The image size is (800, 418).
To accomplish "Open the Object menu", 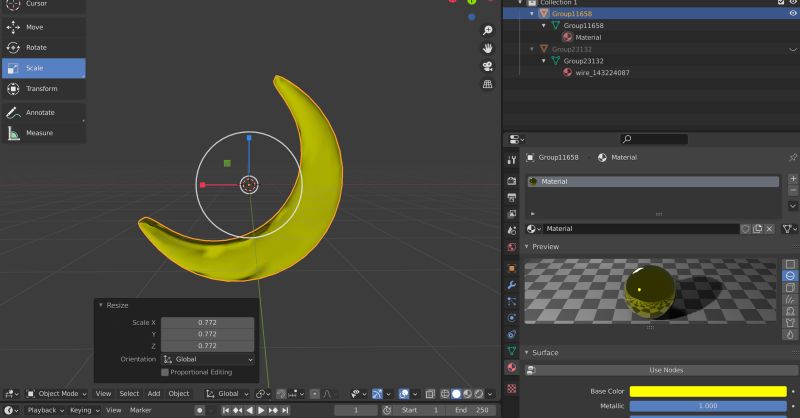I will [x=179, y=394].
